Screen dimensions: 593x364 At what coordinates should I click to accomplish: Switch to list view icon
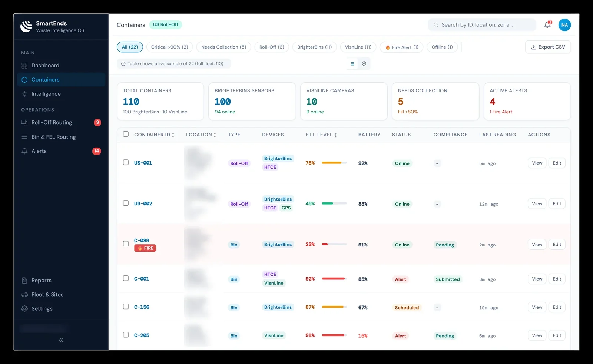coord(352,64)
